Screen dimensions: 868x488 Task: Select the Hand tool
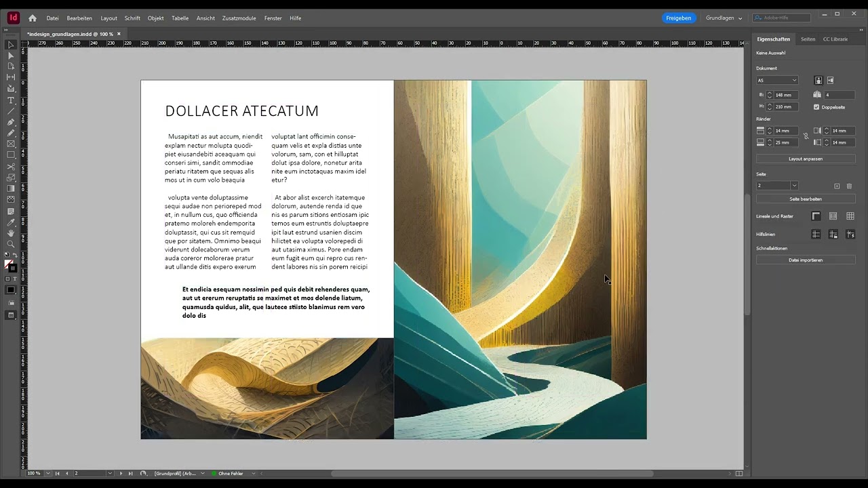[x=11, y=233]
